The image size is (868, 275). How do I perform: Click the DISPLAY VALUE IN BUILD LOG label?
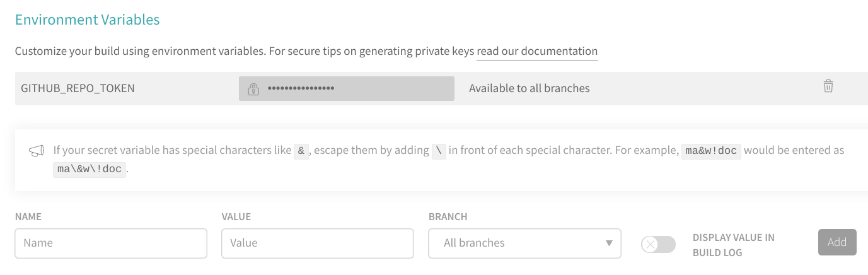[x=734, y=245]
